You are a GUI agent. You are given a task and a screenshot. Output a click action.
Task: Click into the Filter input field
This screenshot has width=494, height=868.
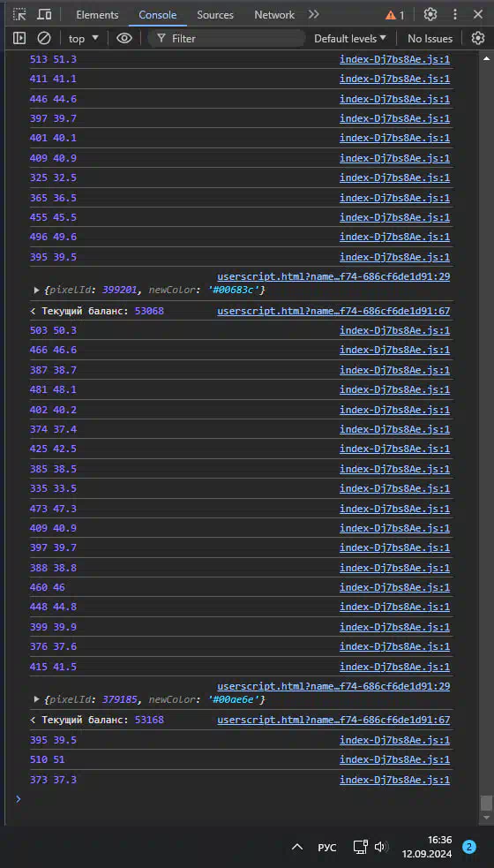point(227,38)
